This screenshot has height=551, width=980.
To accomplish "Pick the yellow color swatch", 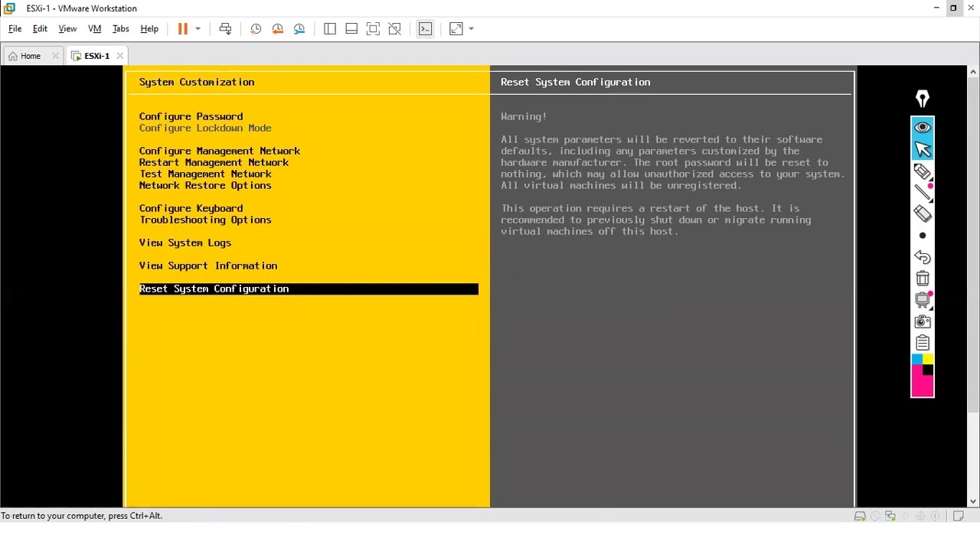I will tap(927, 359).
